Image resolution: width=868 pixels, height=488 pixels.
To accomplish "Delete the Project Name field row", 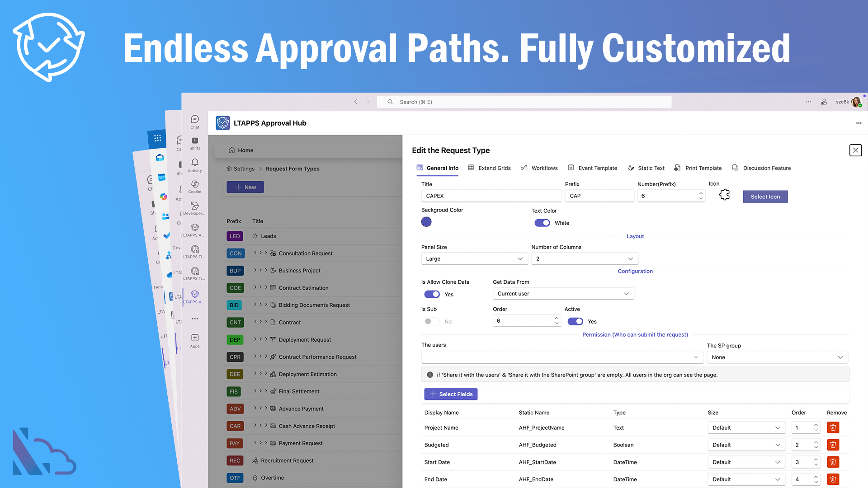I will coord(833,427).
